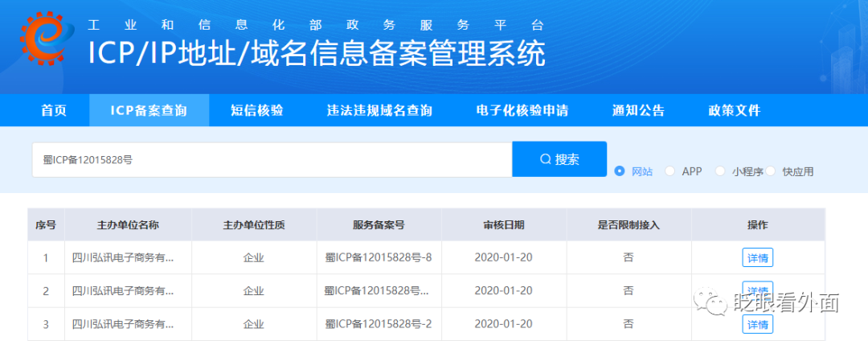Click company name 四川弘讯电子商务有... in row 3
Image resolution: width=868 pixels, height=341 pixels.
pos(123,324)
